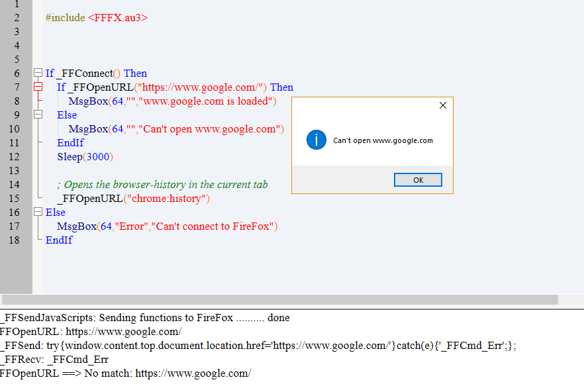Click the "FFOpenURL: https://www.google.com/" output line
The width and height of the screenshot is (584, 392).
pos(91,331)
